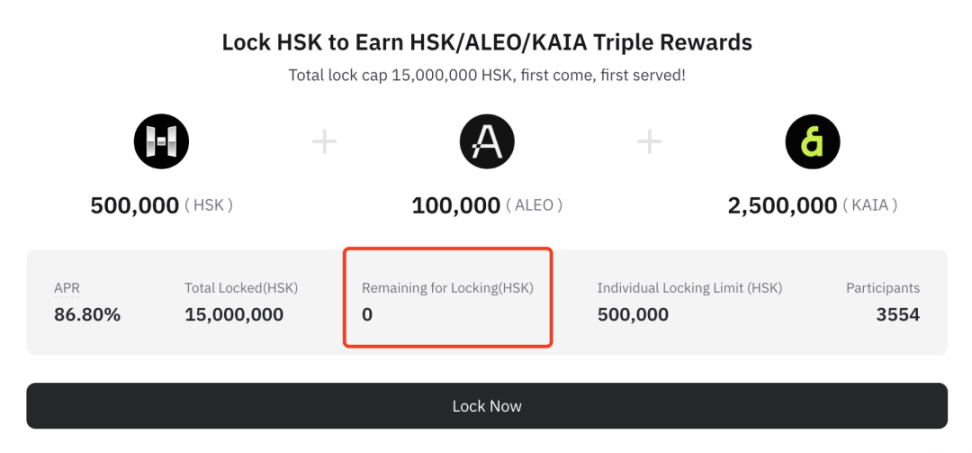This screenshot has width=972, height=453.
Task: Click the Lock Now button
Action: 487,406
